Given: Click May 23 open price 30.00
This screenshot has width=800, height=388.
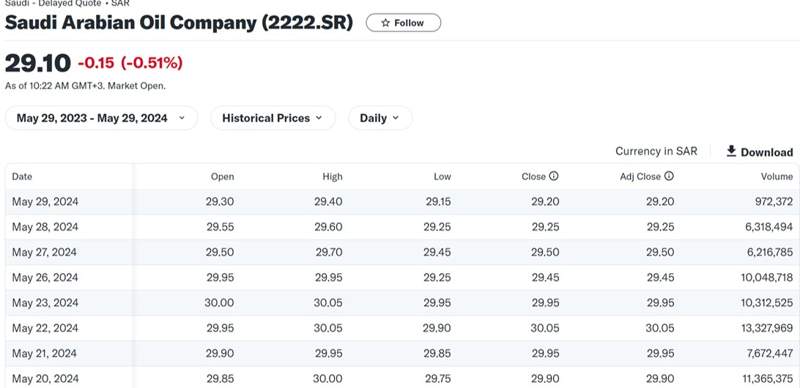Looking at the screenshot, I should 219,303.
